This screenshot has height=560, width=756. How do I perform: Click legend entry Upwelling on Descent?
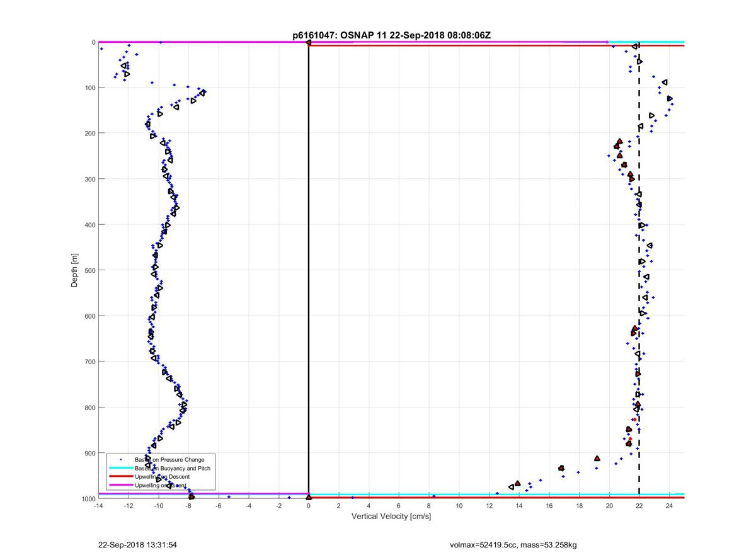[x=163, y=476]
